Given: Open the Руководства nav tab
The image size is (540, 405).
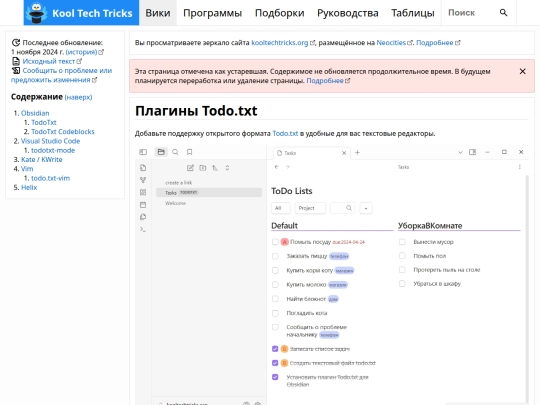Looking at the screenshot, I should coord(348,13).
